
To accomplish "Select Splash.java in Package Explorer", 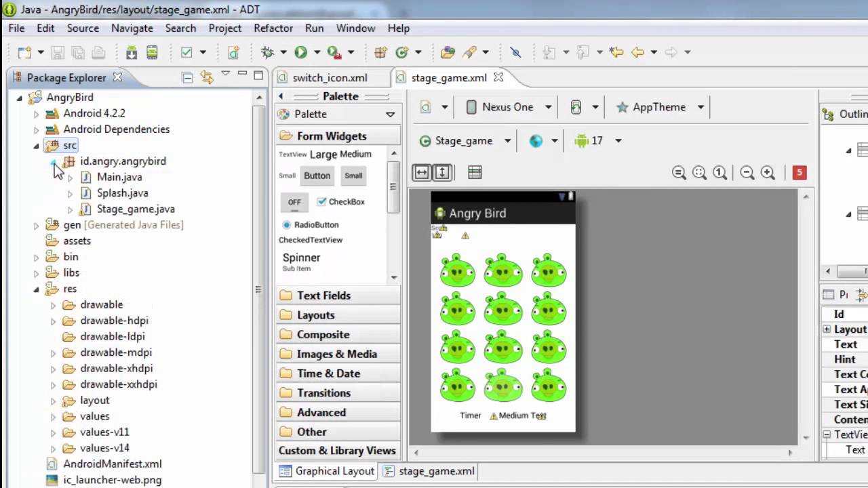I will [122, 193].
